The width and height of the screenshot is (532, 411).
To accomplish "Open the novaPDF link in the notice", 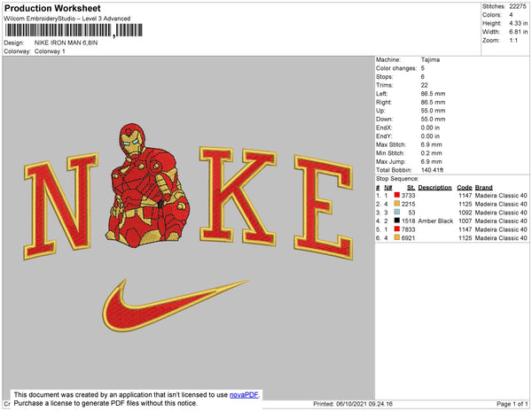I will point(244,395).
